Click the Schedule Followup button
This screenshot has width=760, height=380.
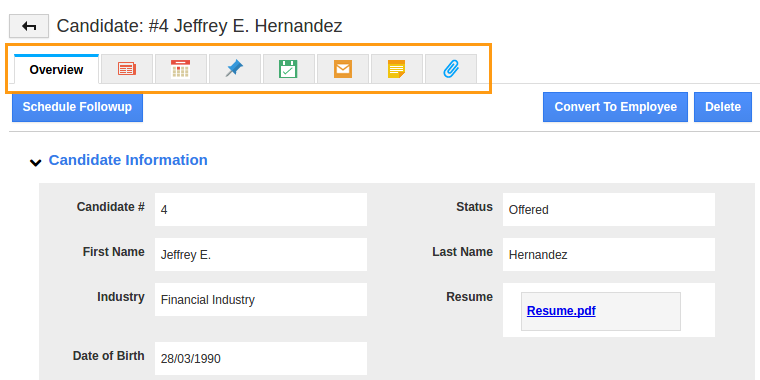77,107
